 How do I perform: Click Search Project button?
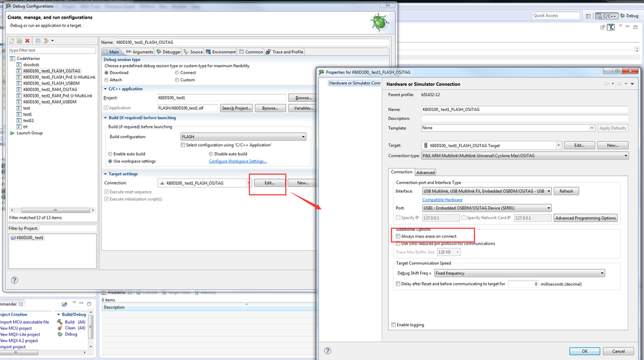pyautogui.click(x=236, y=108)
